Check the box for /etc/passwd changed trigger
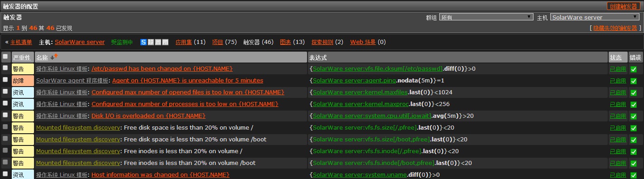 [x=5, y=68]
